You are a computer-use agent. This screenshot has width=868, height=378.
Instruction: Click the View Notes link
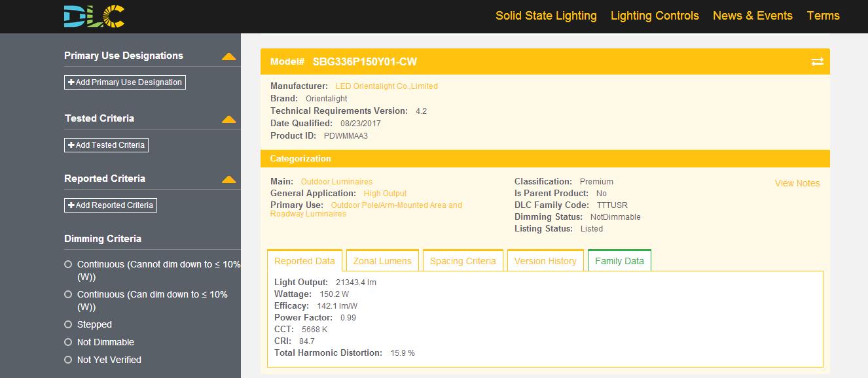tap(797, 183)
